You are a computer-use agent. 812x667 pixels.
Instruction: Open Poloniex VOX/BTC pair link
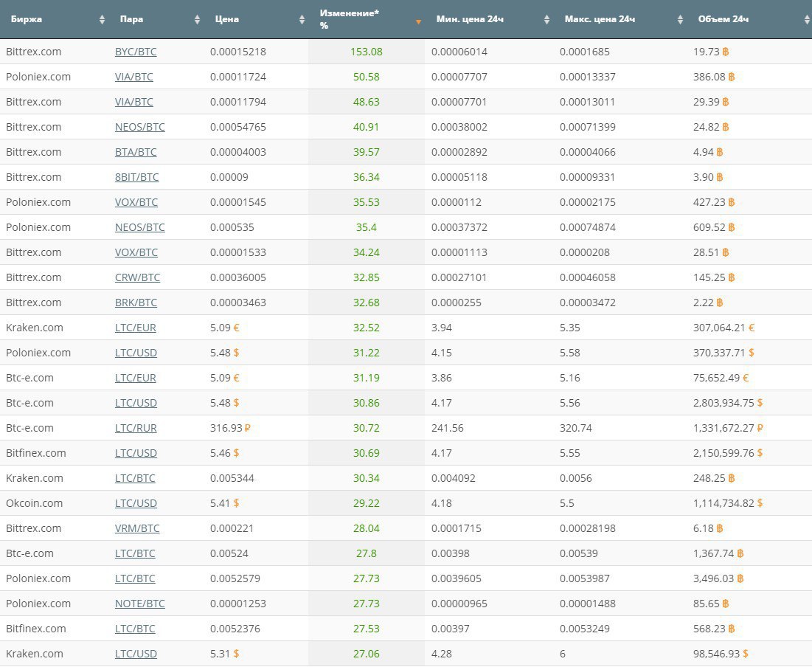(x=136, y=202)
